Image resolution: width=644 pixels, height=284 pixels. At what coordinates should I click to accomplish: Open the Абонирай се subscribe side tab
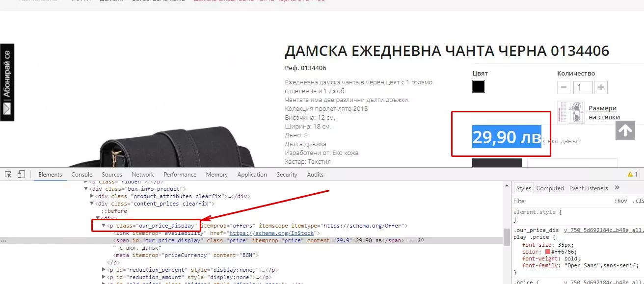click(x=7, y=82)
